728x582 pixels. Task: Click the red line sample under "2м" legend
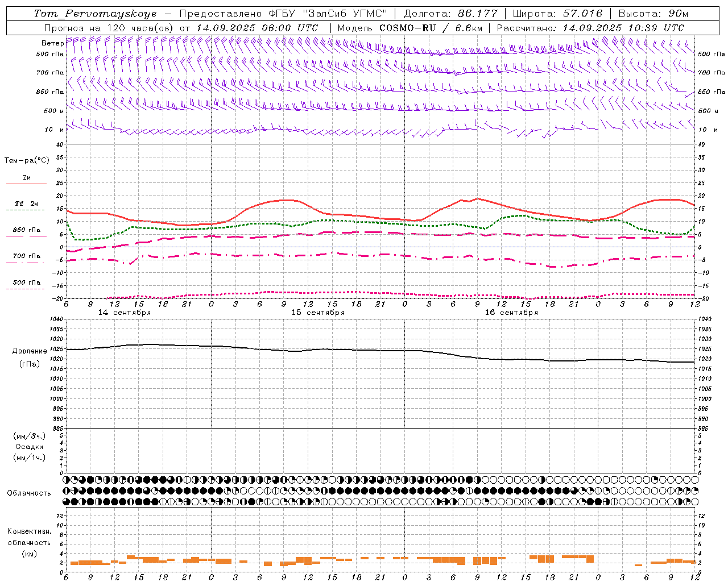[26, 184]
